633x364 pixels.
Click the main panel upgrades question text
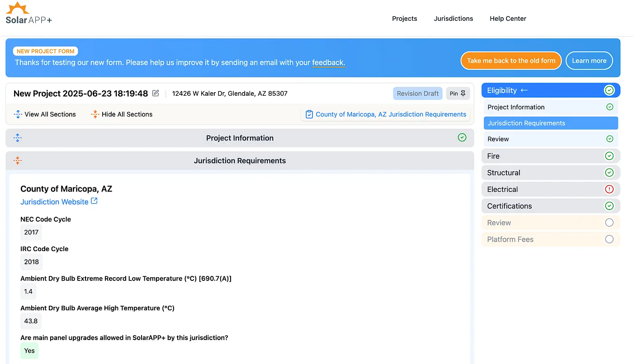124,337
